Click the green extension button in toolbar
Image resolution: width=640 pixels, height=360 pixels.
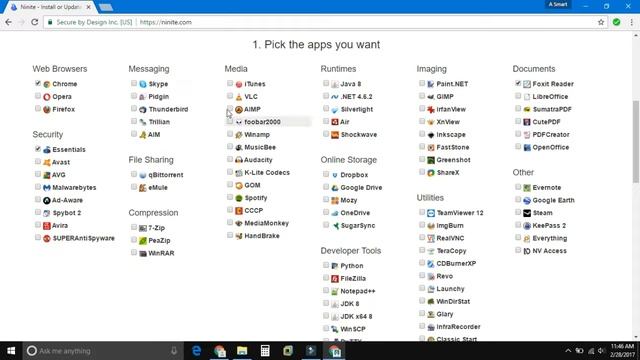pyautogui.click(x=616, y=22)
